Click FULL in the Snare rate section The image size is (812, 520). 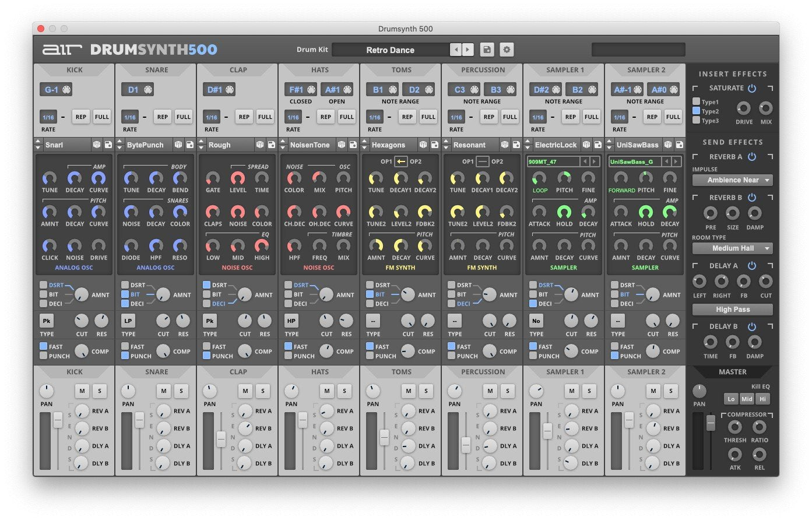184,117
